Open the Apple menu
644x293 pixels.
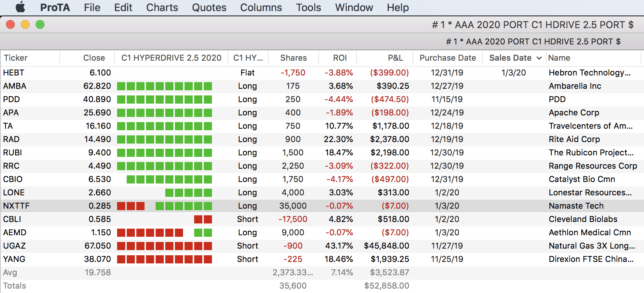tap(20, 7)
